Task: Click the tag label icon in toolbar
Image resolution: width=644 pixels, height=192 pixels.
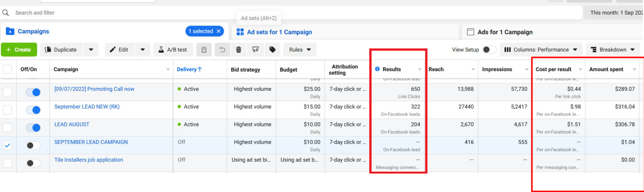Action: 272,50
